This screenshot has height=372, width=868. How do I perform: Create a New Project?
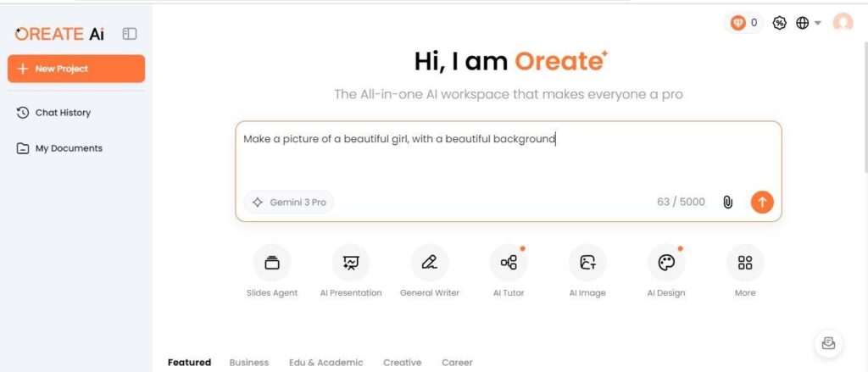[x=76, y=69]
